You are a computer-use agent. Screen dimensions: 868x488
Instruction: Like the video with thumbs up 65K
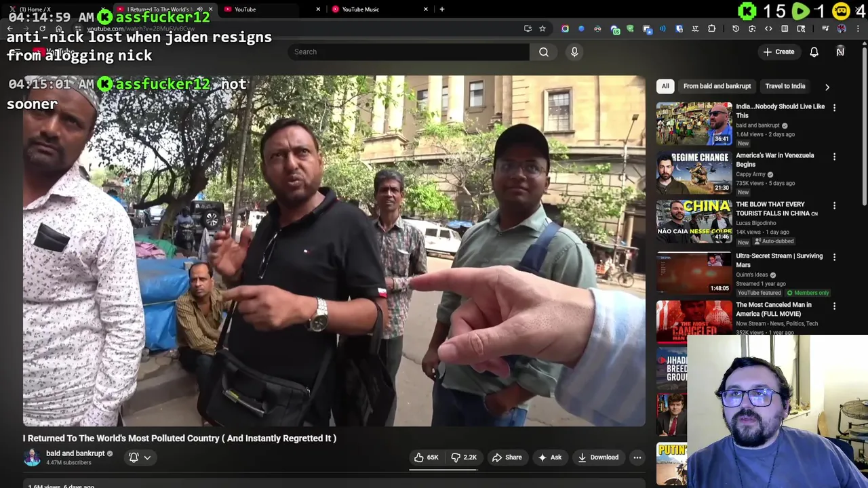pyautogui.click(x=427, y=457)
